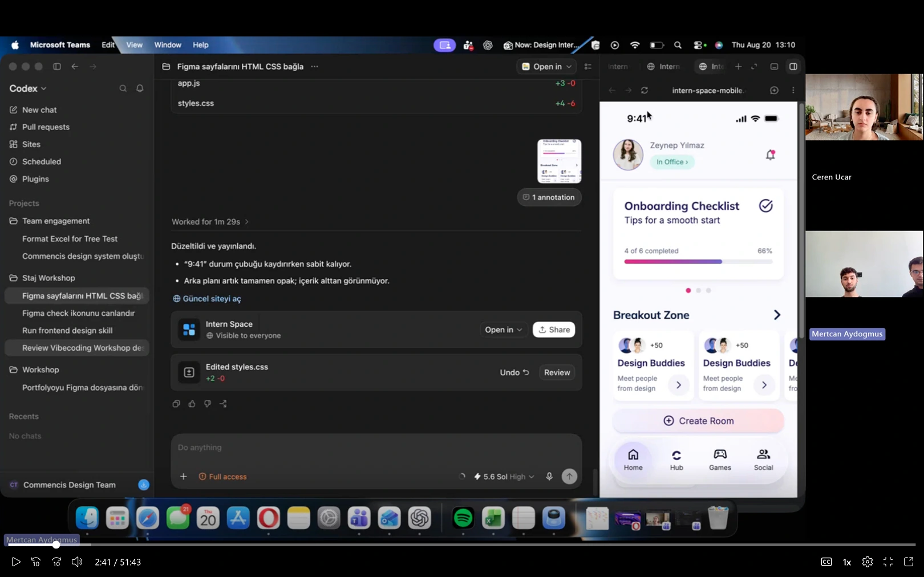Open Spotify from the Dock

pos(463,518)
